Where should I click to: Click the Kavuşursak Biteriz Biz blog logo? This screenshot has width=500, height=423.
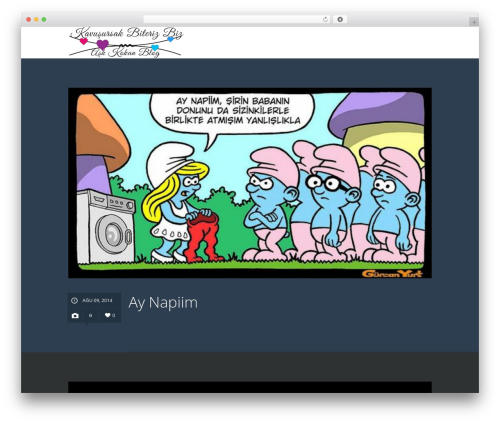126,42
